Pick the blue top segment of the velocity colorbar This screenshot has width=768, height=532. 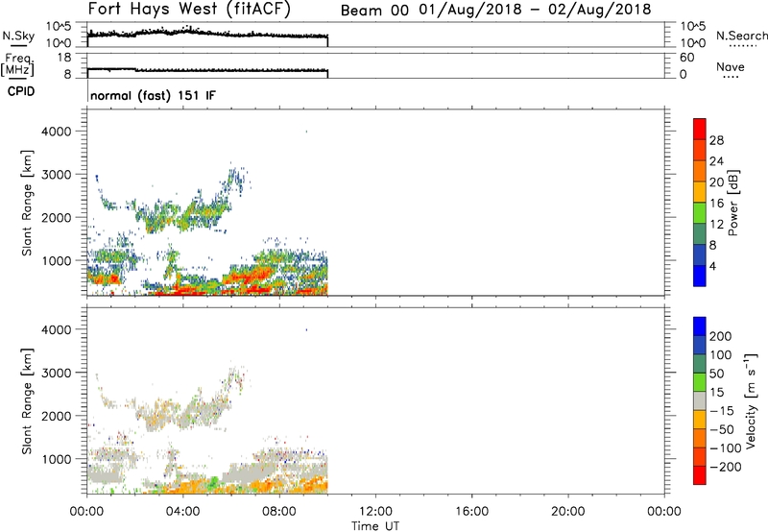(700, 326)
